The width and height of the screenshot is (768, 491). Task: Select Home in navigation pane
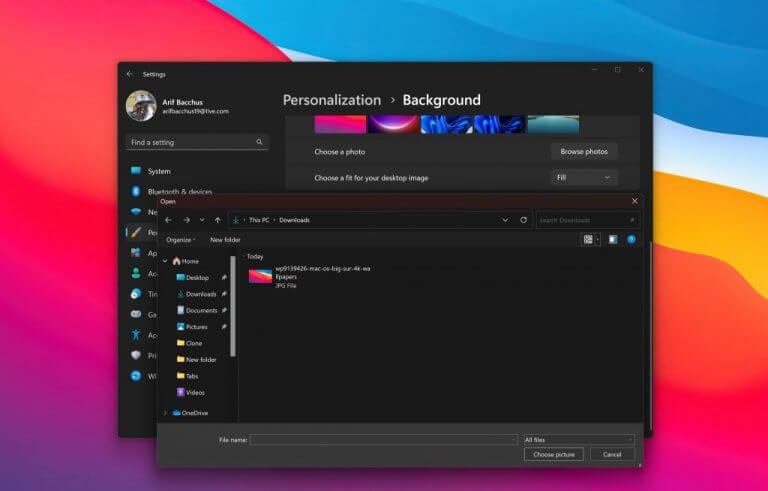point(186,261)
